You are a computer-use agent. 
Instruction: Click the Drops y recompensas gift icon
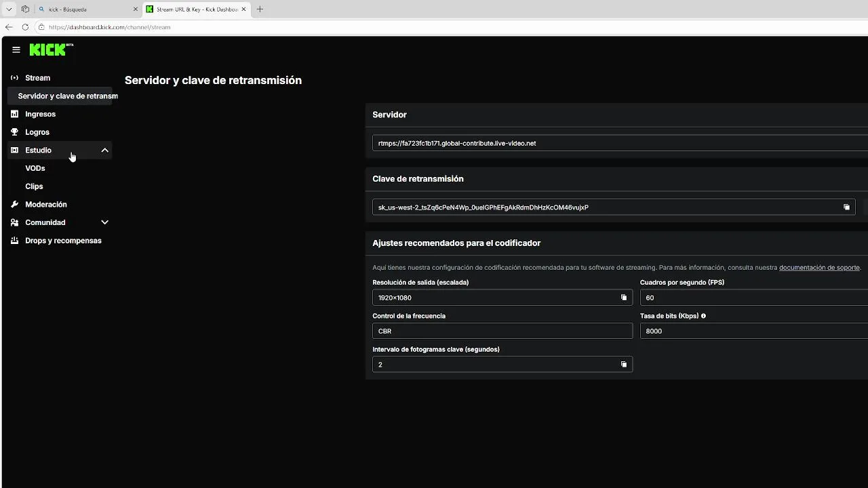14,241
